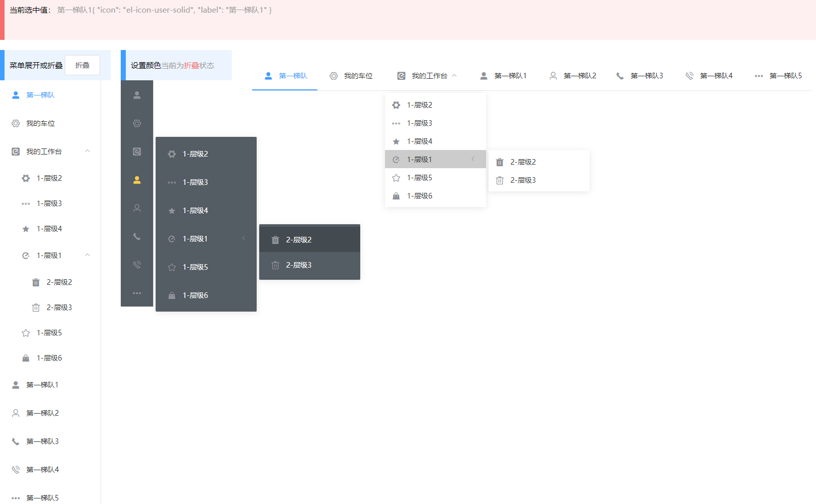Switch to 第一梯队 tab in horizontal menu
Screen dimensions: 816x504
[284, 76]
